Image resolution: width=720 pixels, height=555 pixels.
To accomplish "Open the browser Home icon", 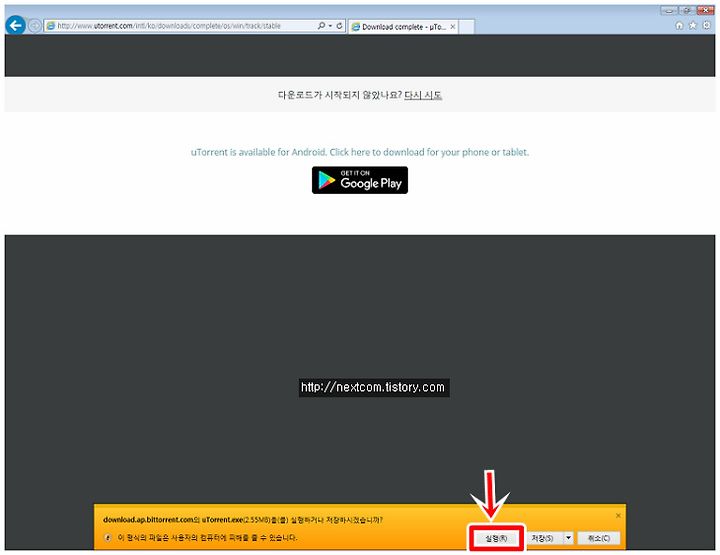I will coord(679,26).
